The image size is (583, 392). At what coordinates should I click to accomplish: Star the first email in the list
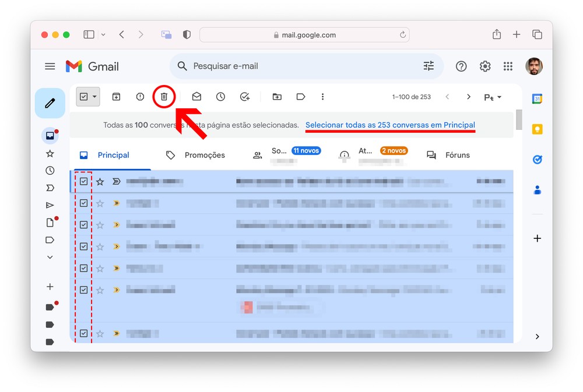(100, 182)
